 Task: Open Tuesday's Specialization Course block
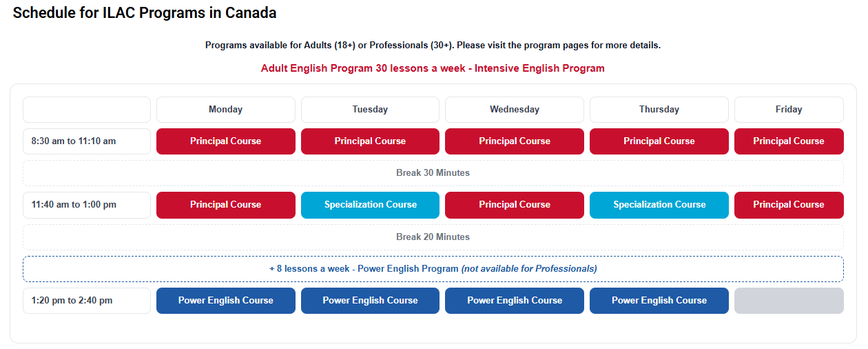pos(370,205)
